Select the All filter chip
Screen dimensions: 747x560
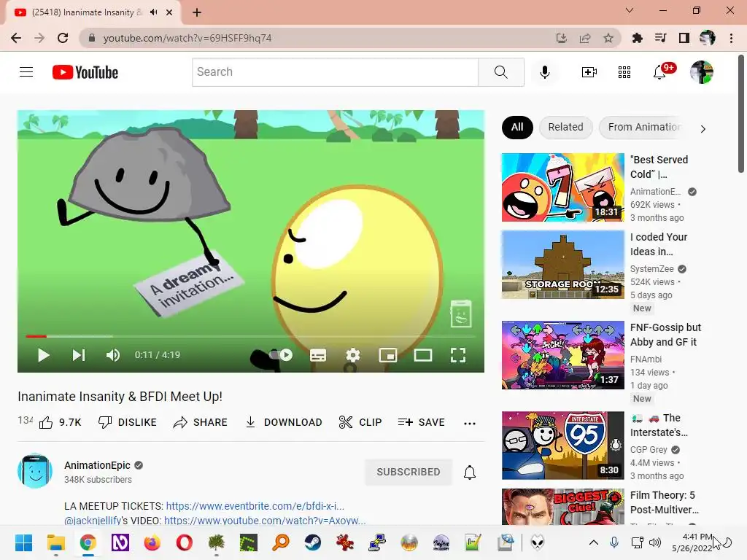click(517, 127)
